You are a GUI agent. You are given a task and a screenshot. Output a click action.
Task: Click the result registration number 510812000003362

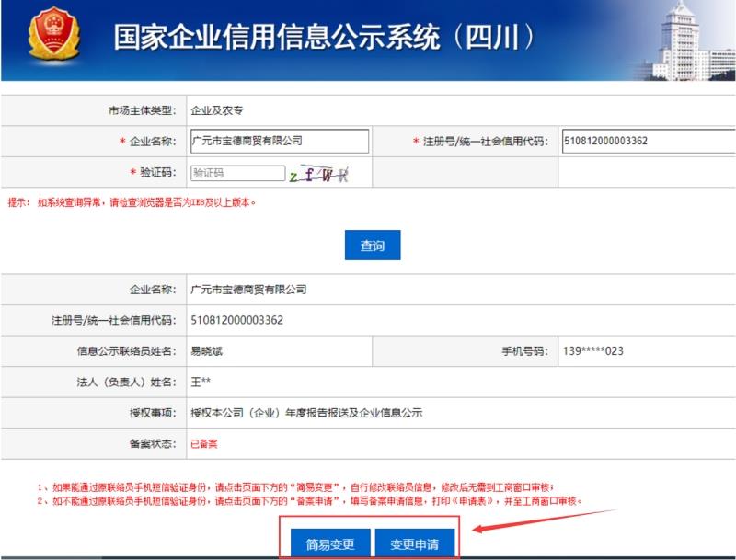click(236, 320)
